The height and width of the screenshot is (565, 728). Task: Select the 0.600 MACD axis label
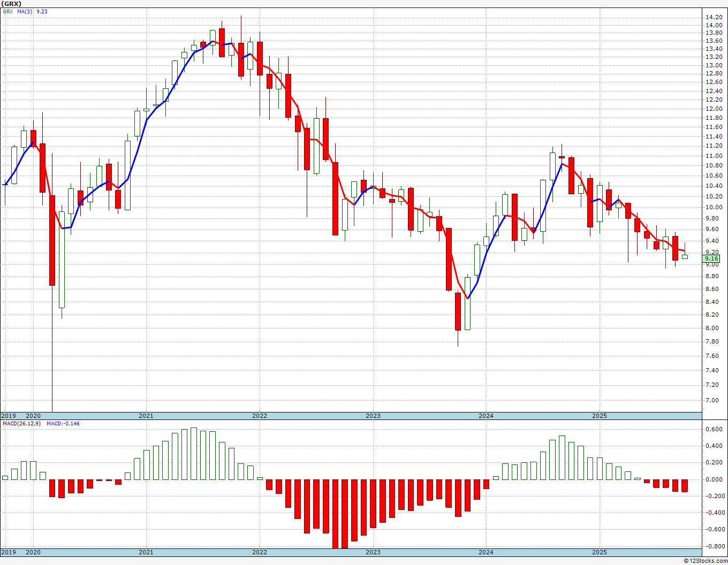click(x=713, y=429)
